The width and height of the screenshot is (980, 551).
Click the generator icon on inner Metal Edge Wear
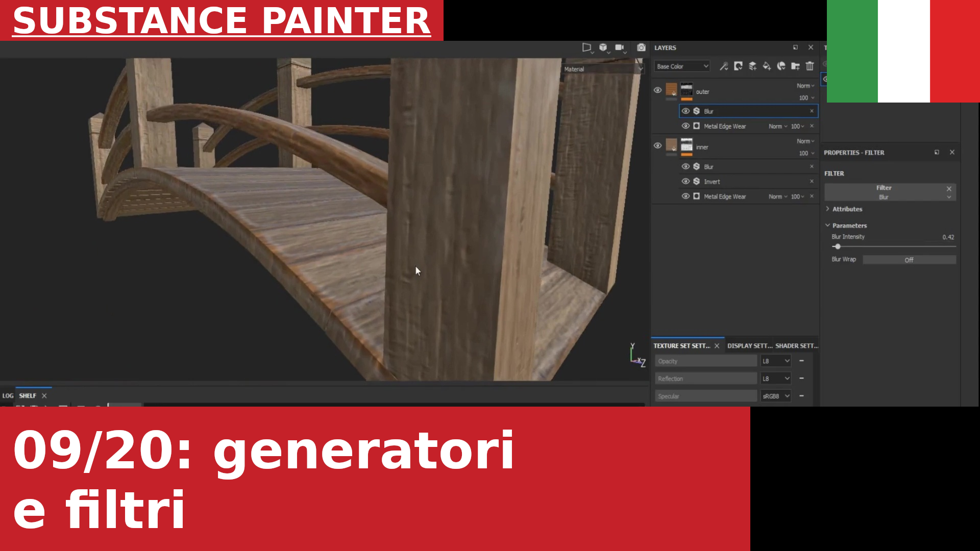pyautogui.click(x=696, y=196)
